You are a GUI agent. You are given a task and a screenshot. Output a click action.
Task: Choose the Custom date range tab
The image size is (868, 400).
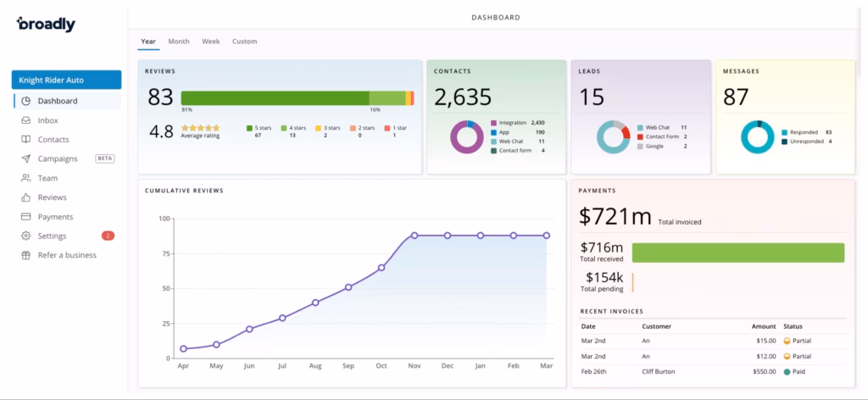[244, 42]
